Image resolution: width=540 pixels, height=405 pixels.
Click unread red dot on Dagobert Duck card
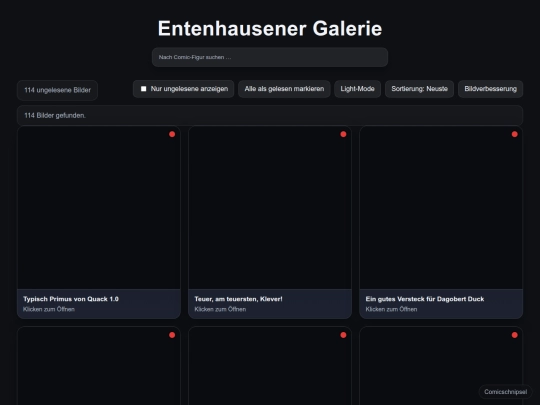tap(515, 134)
